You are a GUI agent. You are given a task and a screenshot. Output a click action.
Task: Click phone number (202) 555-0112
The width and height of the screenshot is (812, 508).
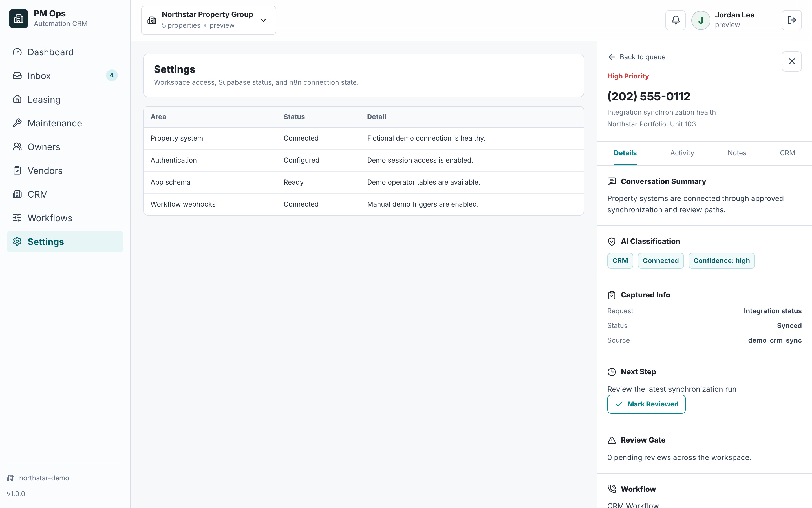click(x=648, y=97)
